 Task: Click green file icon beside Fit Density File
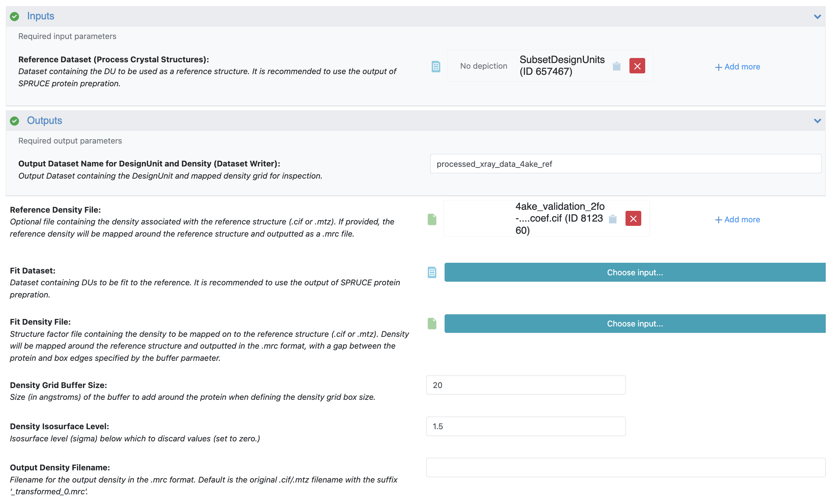(432, 324)
